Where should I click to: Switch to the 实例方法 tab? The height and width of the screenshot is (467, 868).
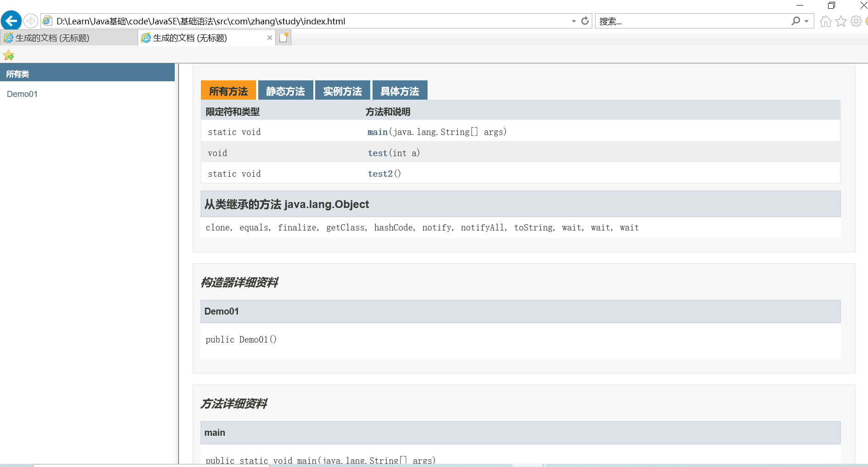point(343,90)
